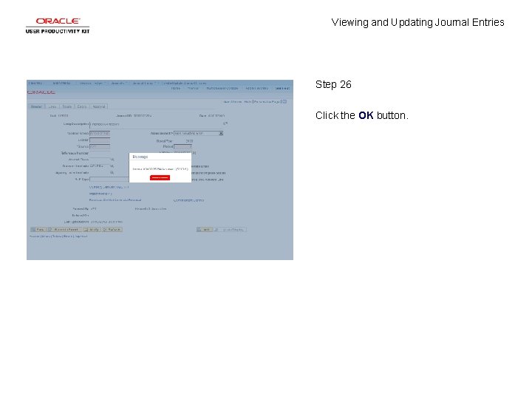Open the Commitment Control link
Screen dimensions: 532x399
click(188, 200)
